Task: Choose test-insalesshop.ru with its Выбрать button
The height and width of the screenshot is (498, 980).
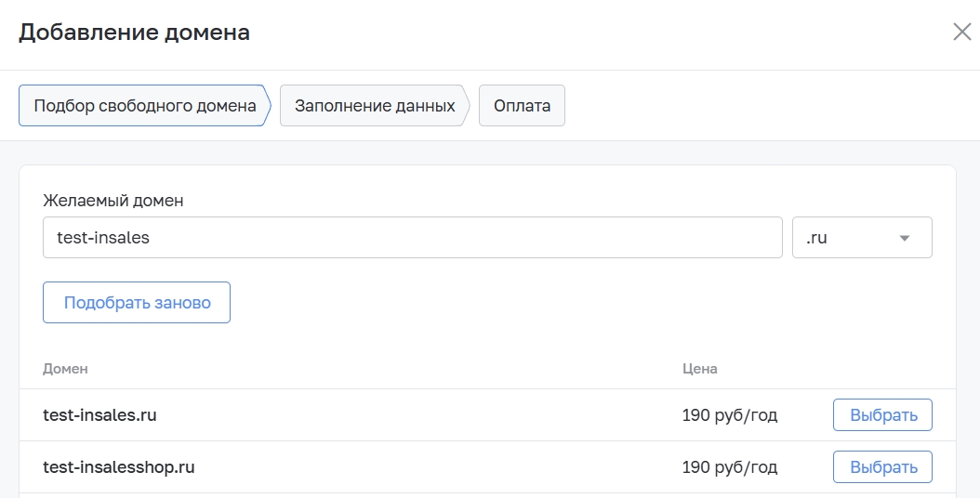Action: (x=882, y=466)
